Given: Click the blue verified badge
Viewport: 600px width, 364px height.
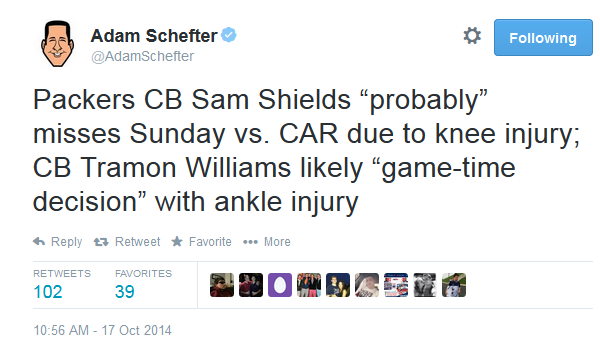Looking at the screenshot, I should pos(229,35).
